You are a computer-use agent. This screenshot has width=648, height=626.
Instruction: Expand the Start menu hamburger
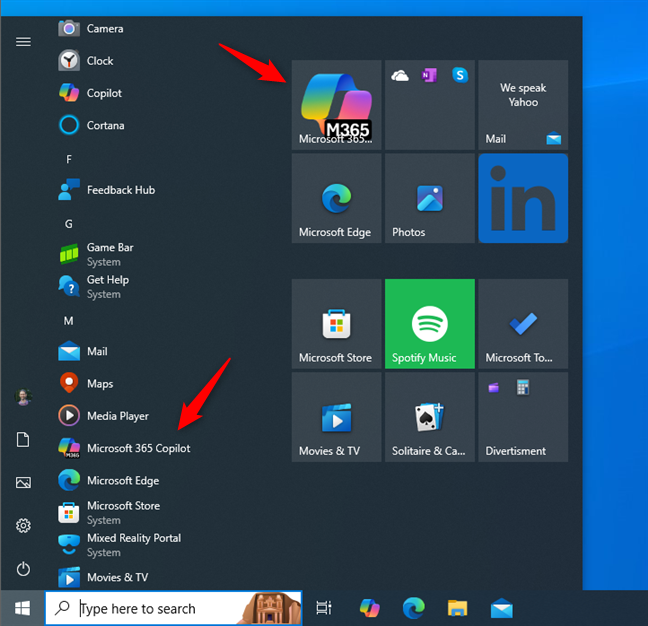click(x=23, y=42)
